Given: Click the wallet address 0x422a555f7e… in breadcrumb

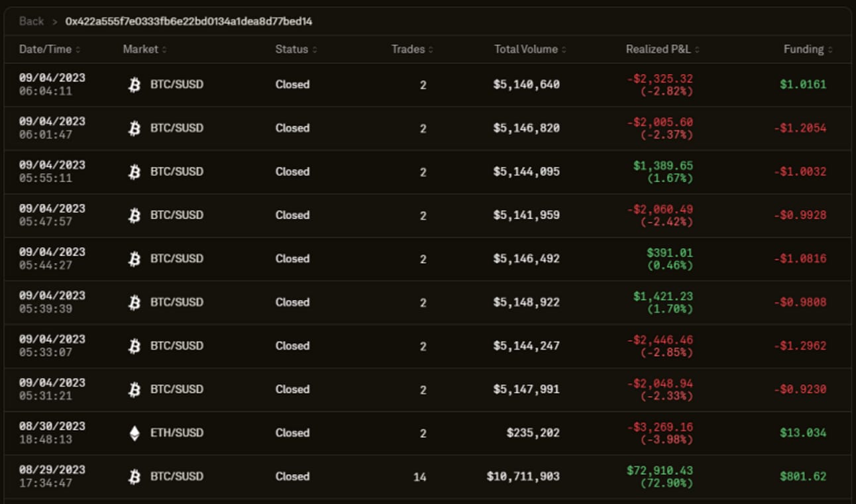Looking at the screenshot, I should [189, 21].
